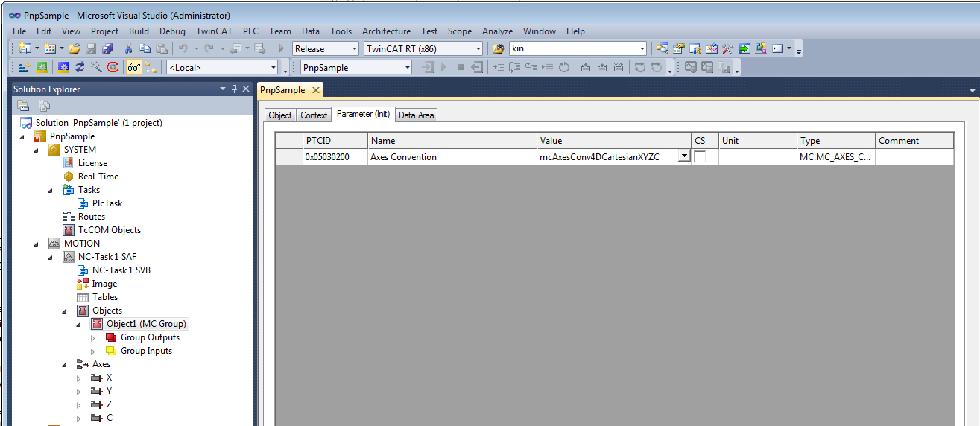Open the Axes Convention value dropdown

pos(683,157)
